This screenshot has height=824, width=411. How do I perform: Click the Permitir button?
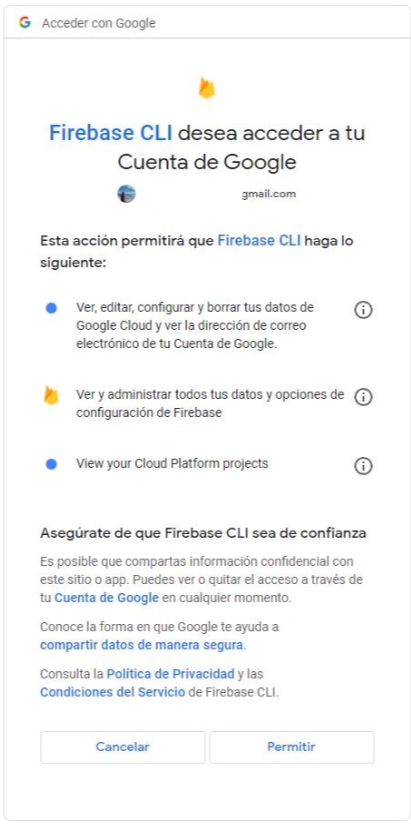coord(291,747)
